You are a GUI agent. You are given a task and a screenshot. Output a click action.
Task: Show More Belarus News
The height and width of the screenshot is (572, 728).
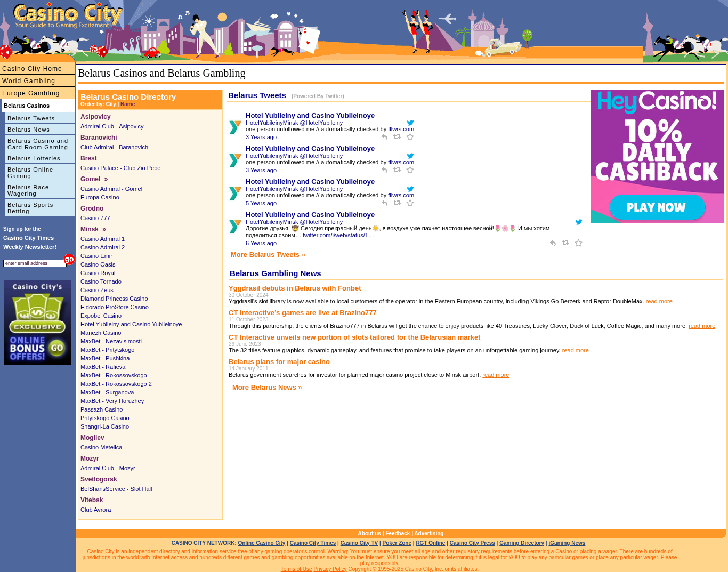267,388
